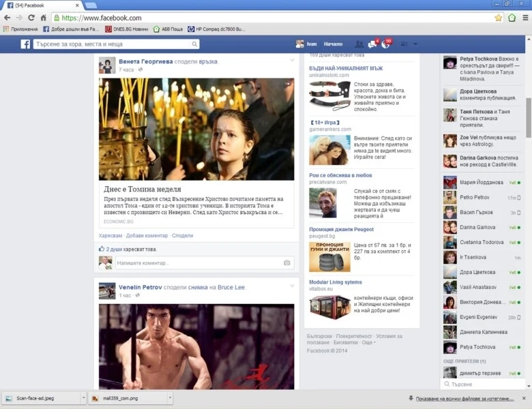Image resolution: width=532 pixels, height=409 pixels.
Task: Show all downloads link
Action: coord(465,399)
